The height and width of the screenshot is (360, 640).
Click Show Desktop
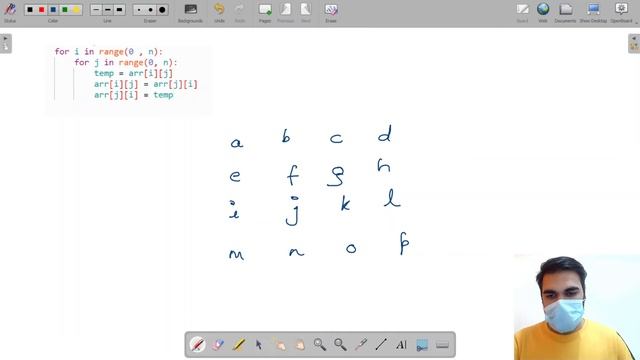(x=593, y=12)
